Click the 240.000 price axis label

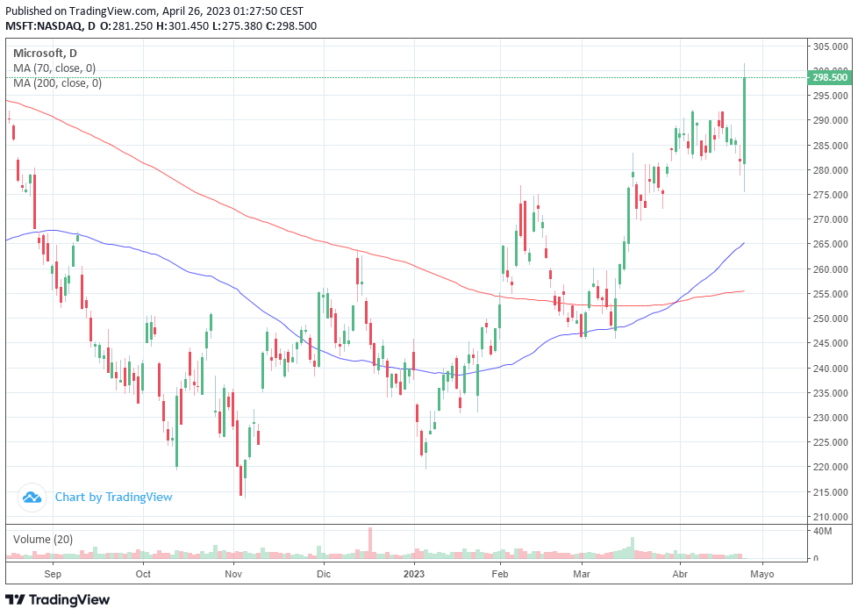[830, 369]
